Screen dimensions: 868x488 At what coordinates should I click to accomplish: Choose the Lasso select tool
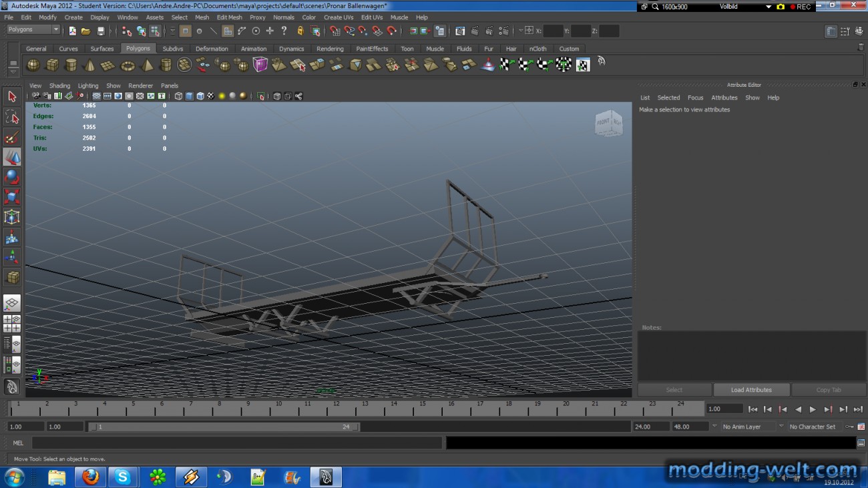(12, 117)
